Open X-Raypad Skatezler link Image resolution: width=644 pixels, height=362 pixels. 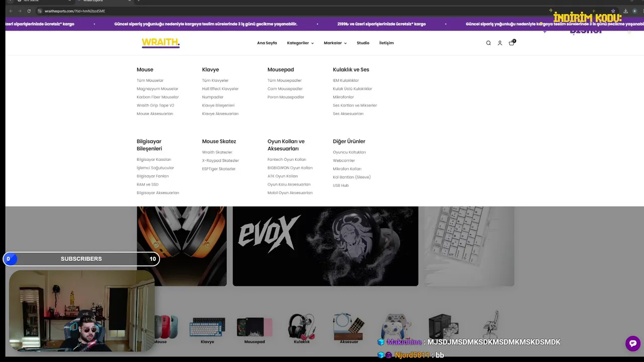(220, 161)
